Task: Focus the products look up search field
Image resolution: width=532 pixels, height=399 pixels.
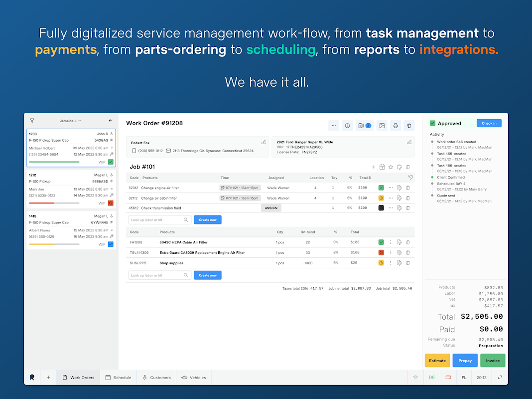Action: pos(160,275)
